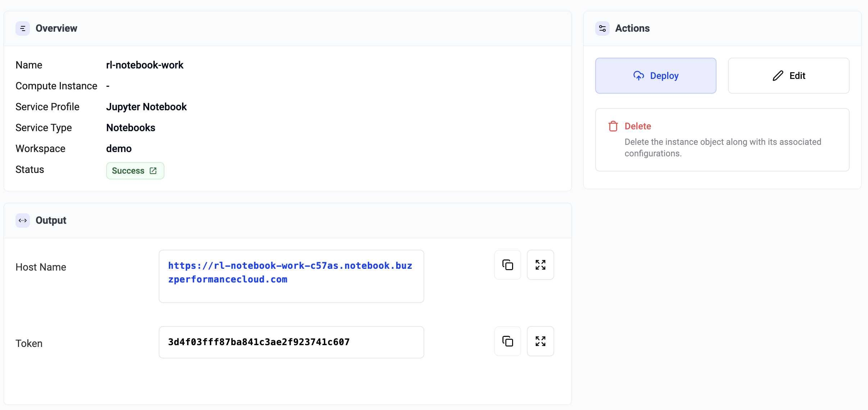Image resolution: width=868 pixels, height=410 pixels.
Task: Click the Workspace label
Action: click(x=41, y=149)
